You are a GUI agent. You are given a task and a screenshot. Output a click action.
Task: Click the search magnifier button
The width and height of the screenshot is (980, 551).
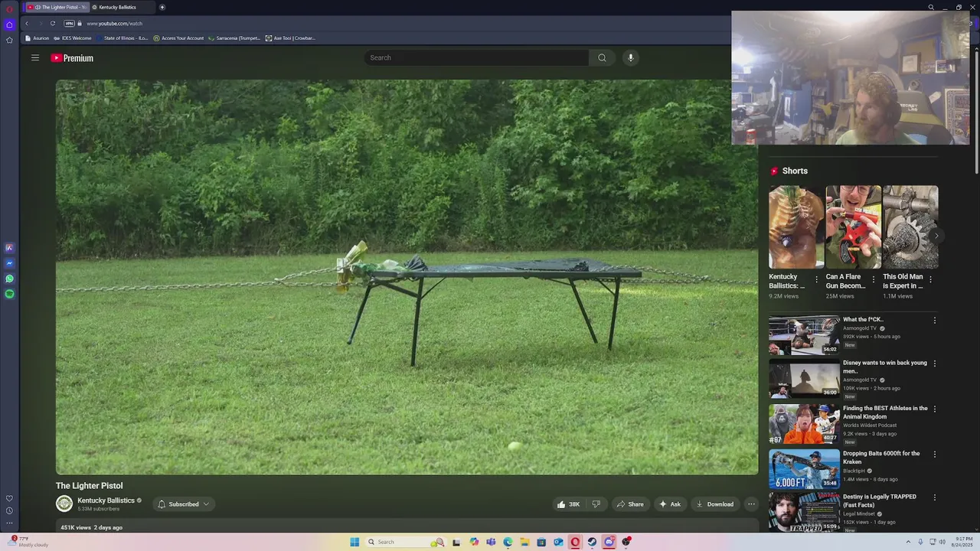[x=602, y=57]
